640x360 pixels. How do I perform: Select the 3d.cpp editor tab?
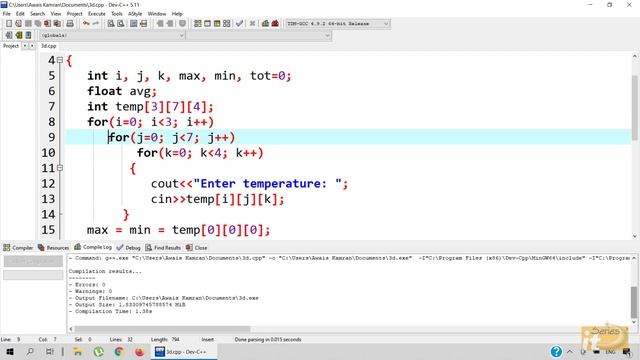point(49,46)
